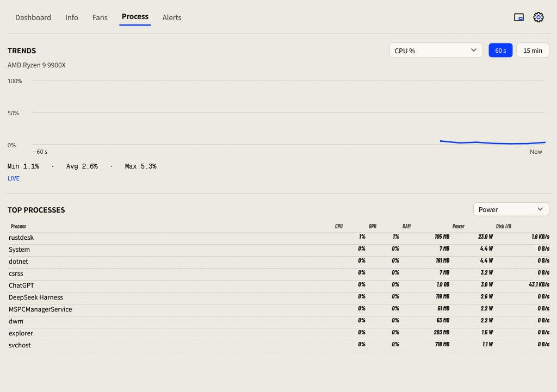Click csrss's 3.2 W power value
The width and height of the screenshot is (557, 392).
[x=487, y=273]
